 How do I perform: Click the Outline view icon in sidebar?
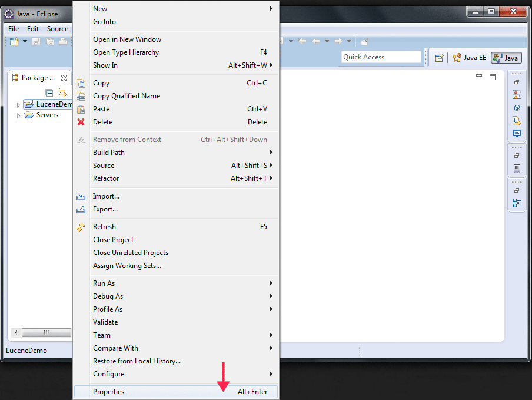click(x=517, y=203)
